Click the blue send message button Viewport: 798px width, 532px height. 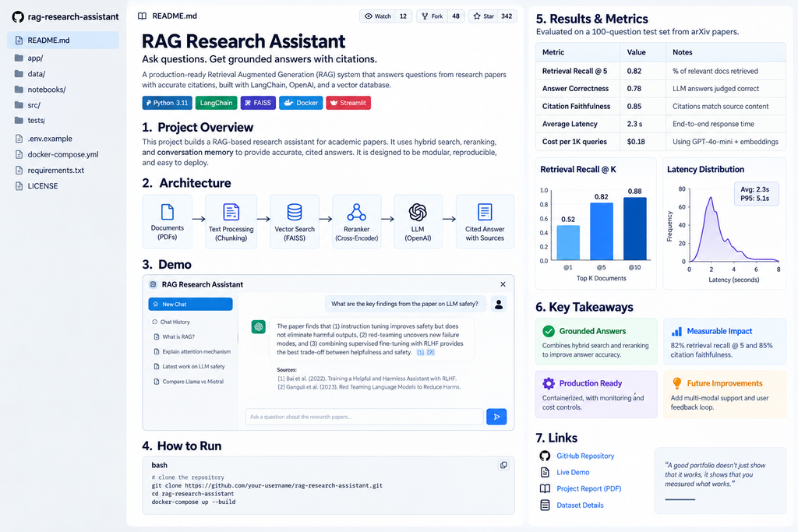coord(496,417)
